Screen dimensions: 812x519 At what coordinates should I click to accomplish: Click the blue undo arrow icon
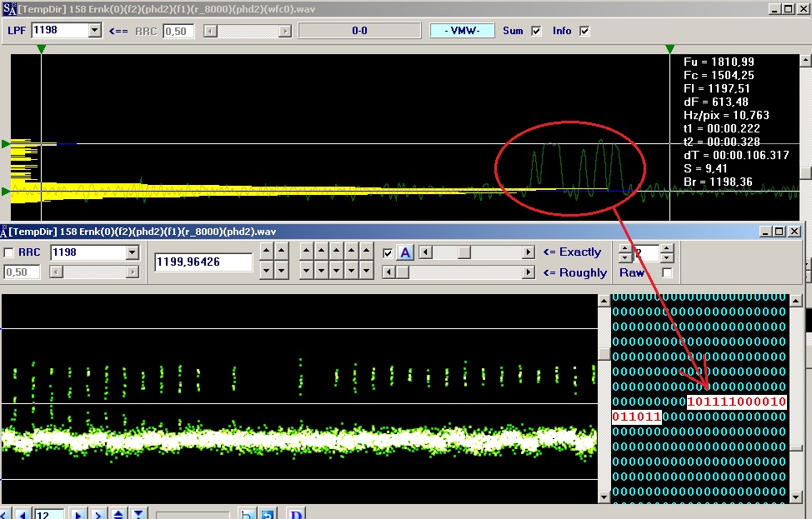[x=268, y=514]
